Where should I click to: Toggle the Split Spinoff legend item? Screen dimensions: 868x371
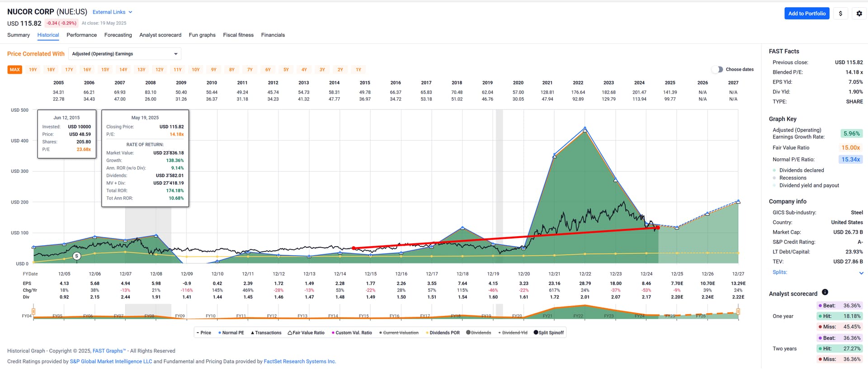pyautogui.click(x=549, y=333)
